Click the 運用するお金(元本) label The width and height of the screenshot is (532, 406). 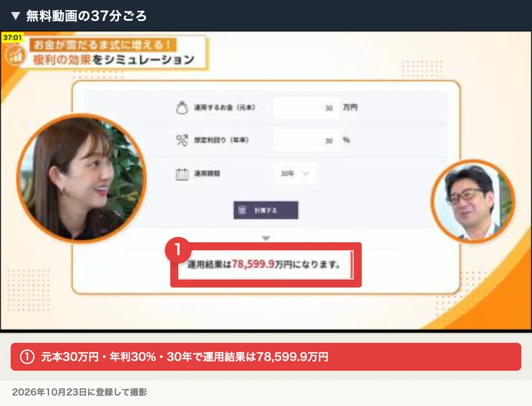224,108
